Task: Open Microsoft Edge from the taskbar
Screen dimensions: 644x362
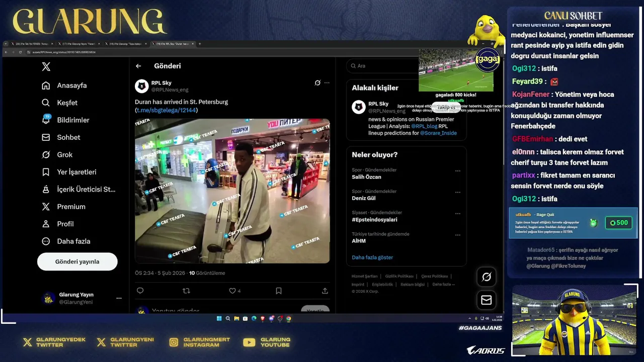Action: tap(254, 318)
